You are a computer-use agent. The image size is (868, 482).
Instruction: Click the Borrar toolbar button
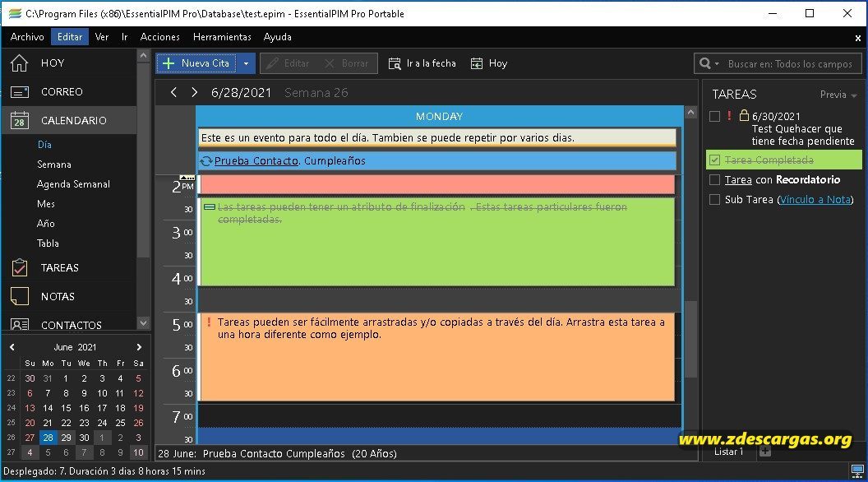click(348, 63)
